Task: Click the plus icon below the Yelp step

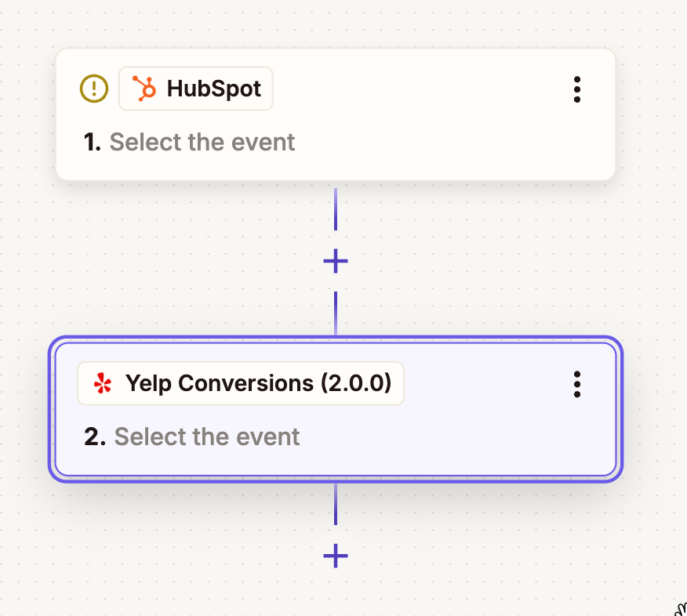Action: (336, 556)
